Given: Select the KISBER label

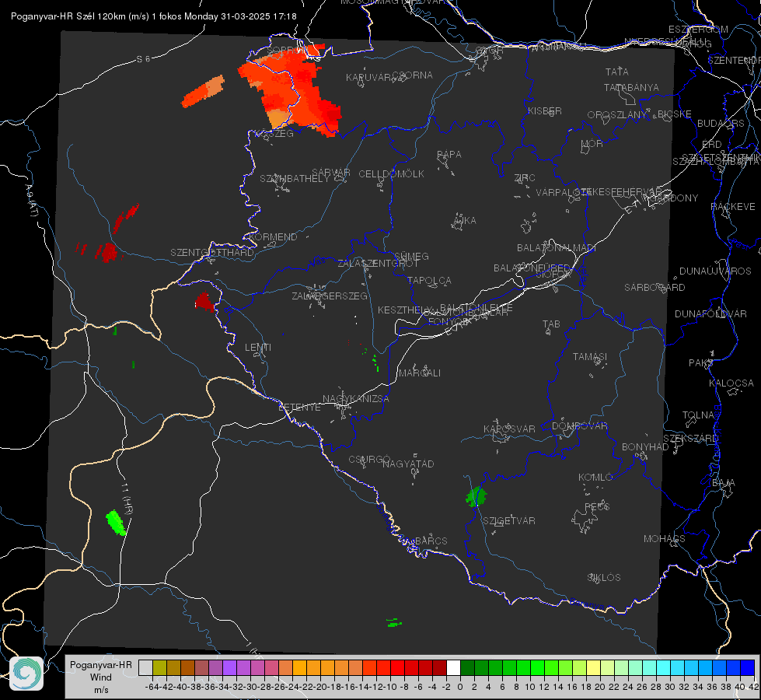Looking at the screenshot, I should coord(545,110).
